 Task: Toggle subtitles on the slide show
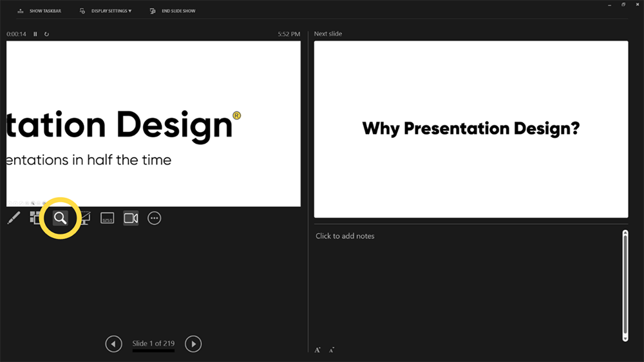(x=108, y=218)
